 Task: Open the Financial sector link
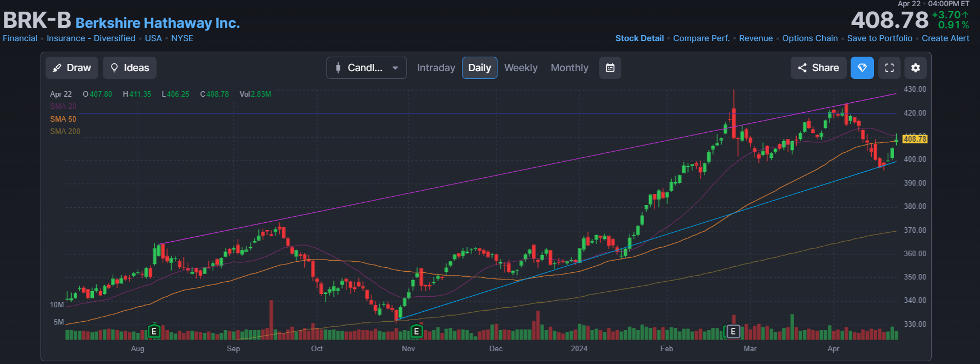point(20,38)
